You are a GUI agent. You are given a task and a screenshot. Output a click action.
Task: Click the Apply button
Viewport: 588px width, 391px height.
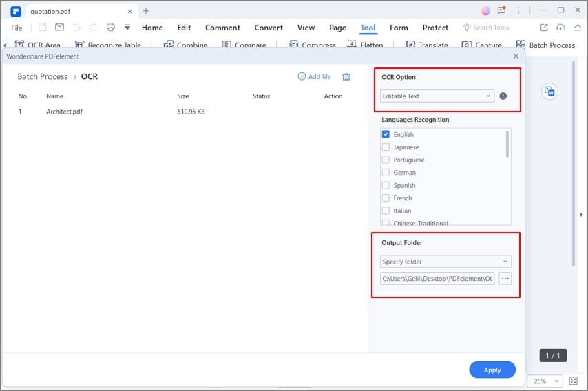[492, 370]
